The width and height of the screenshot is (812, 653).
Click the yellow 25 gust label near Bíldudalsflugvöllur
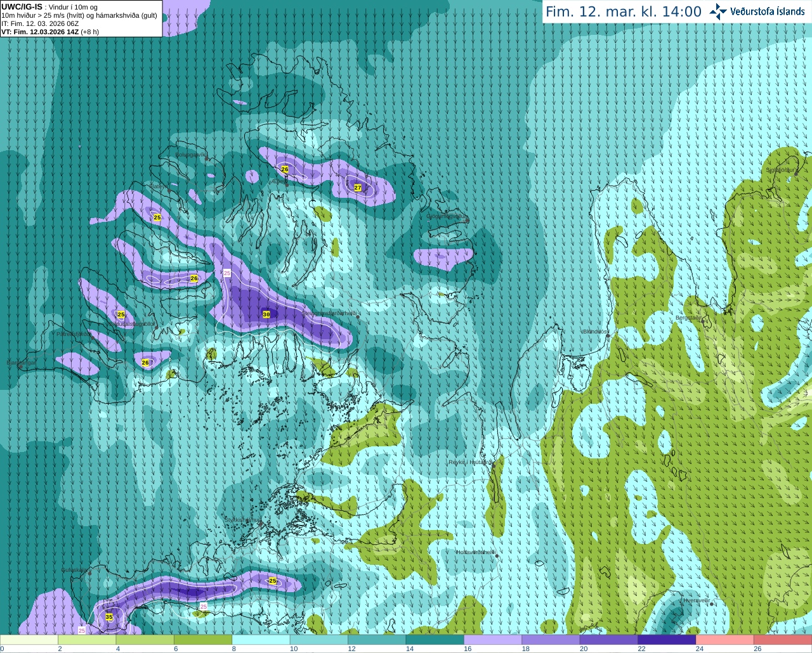(121, 314)
